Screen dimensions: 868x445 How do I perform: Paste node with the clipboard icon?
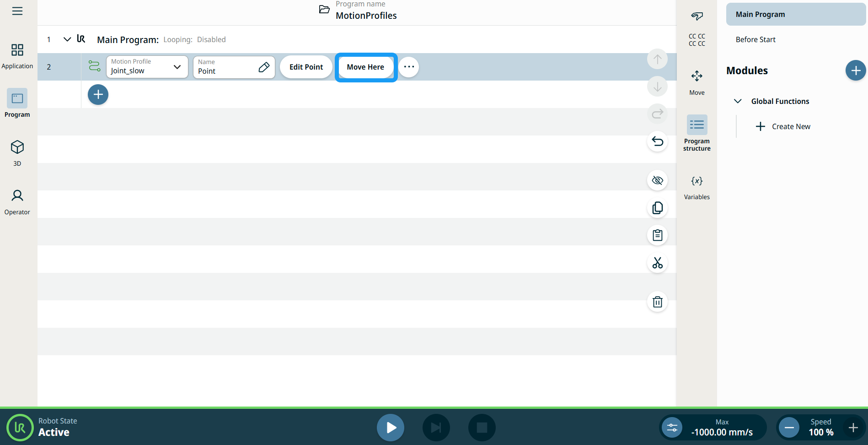click(x=657, y=235)
